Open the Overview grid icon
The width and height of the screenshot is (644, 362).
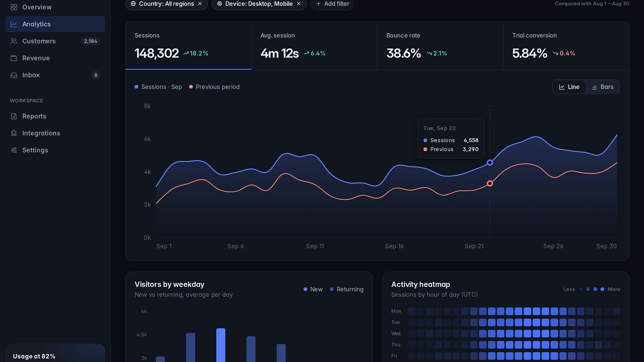coord(14,7)
